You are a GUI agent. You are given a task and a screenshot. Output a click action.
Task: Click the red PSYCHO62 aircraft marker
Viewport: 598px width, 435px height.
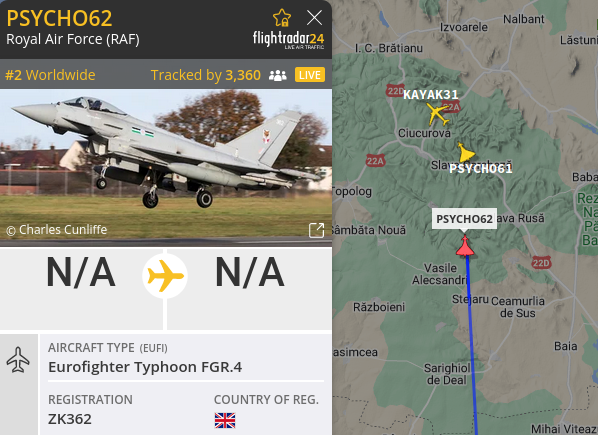coord(465,246)
